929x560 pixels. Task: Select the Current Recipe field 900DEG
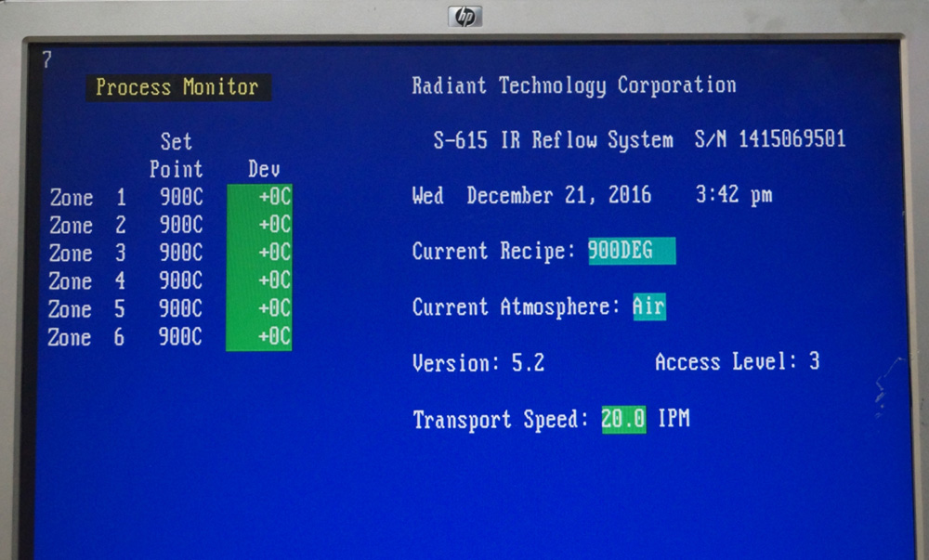click(632, 251)
